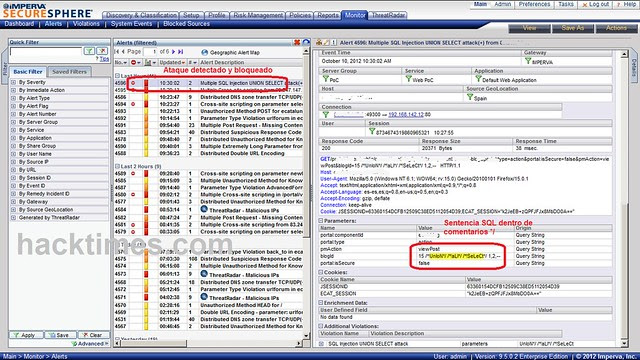The height and width of the screenshot is (360, 640).
Task: Switch to the Saved Filters tab
Action: pos(69,72)
